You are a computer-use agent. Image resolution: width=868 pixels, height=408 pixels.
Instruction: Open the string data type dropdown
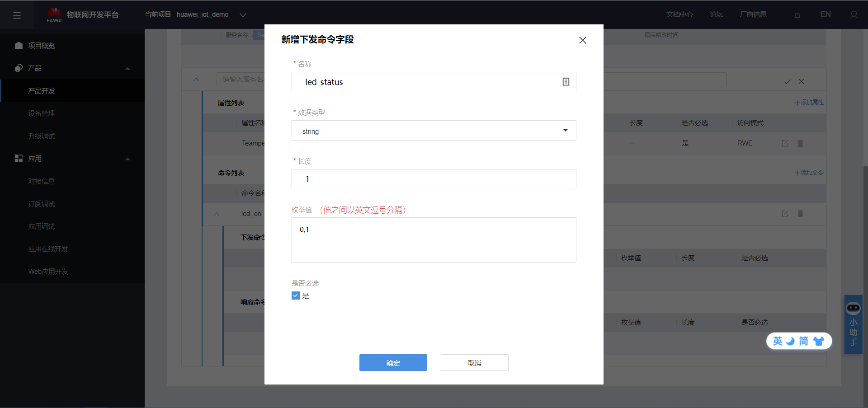[565, 131]
